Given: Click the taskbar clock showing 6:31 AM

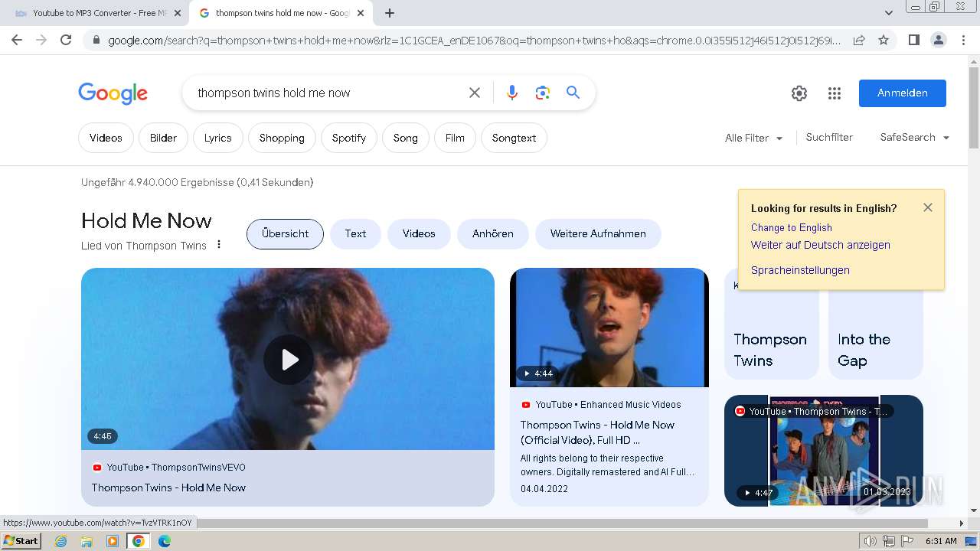Looking at the screenshot, I should tap(941, 541).
